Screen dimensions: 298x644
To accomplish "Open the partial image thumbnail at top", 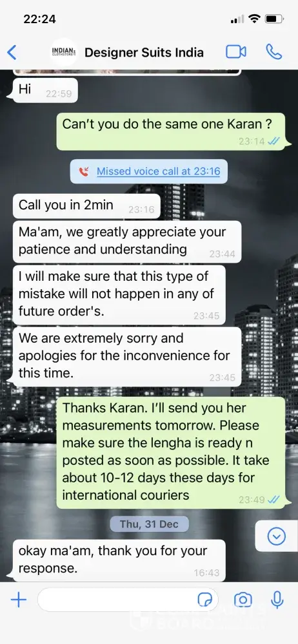I will pyautogui.click(x=127, y=72).
